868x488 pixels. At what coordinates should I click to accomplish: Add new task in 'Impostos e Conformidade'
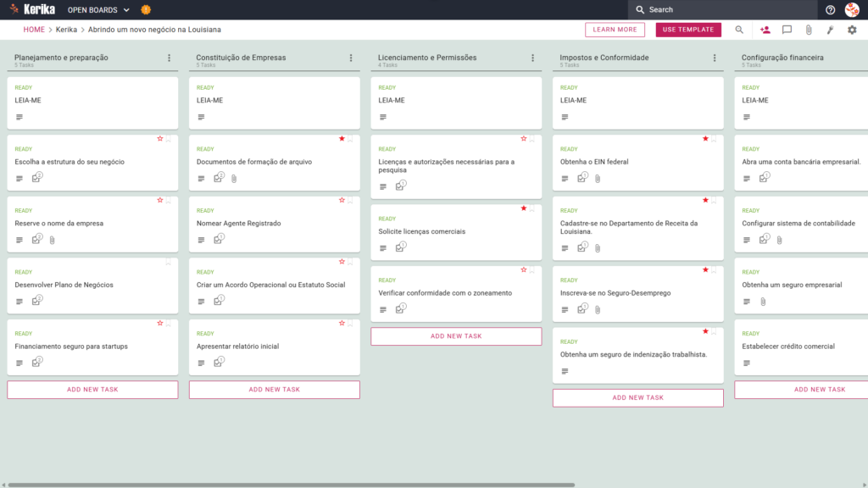pyautogui.click(x=637, y=398)
